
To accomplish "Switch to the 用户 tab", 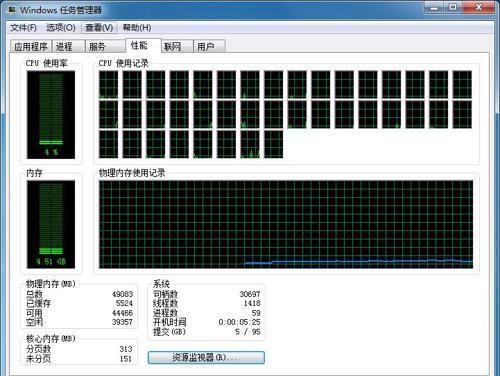I will [209, 46].
